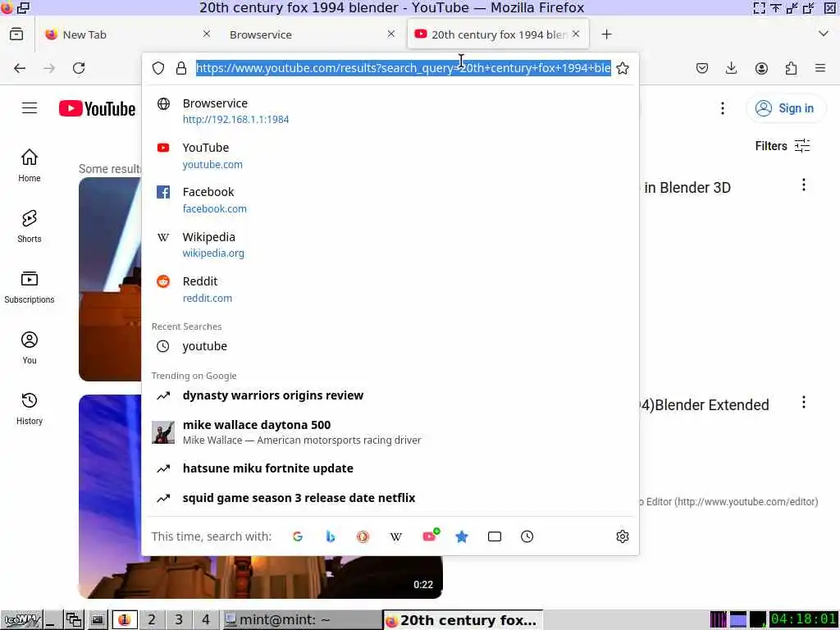
Task: Search with Google engine icon
Action: point(298,536)
